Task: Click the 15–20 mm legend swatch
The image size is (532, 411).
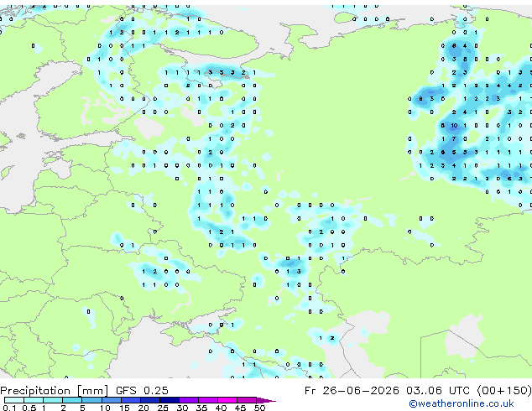Action: pyautogui.click(x=130, y=400)
